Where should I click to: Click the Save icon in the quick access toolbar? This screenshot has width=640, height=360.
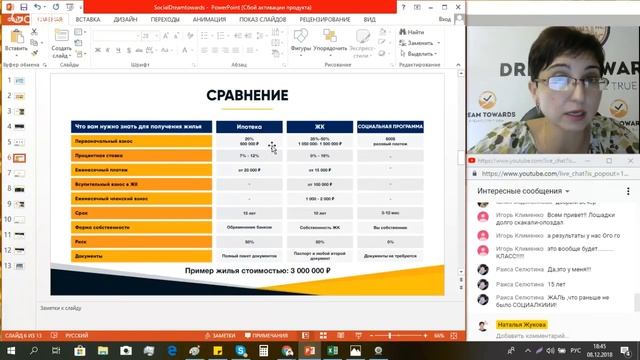(24, 7)
